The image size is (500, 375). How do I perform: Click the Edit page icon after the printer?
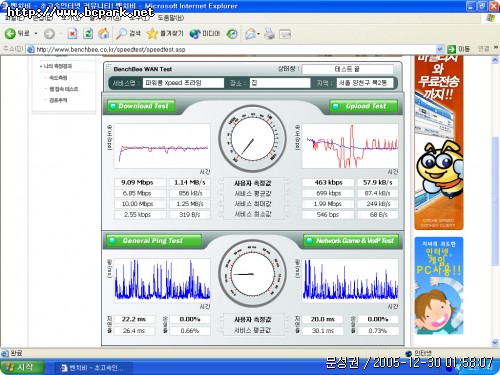(x=285, y=34)
